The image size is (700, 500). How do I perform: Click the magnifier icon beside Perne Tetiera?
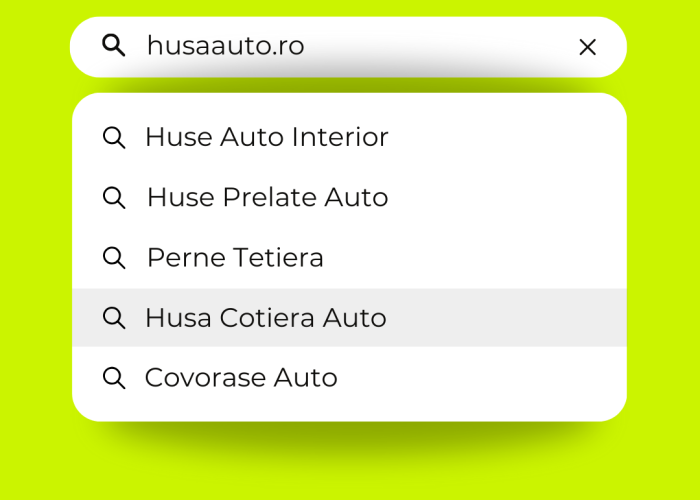coord(114,258)
